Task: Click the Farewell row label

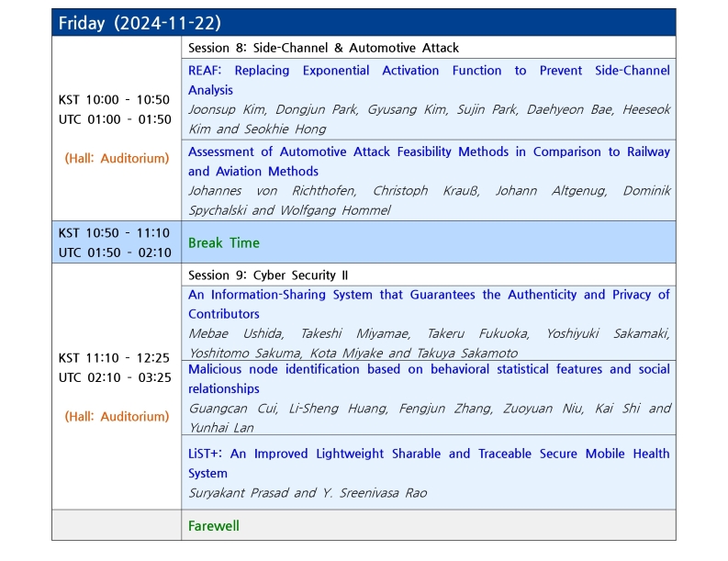Action: (214, 526)
